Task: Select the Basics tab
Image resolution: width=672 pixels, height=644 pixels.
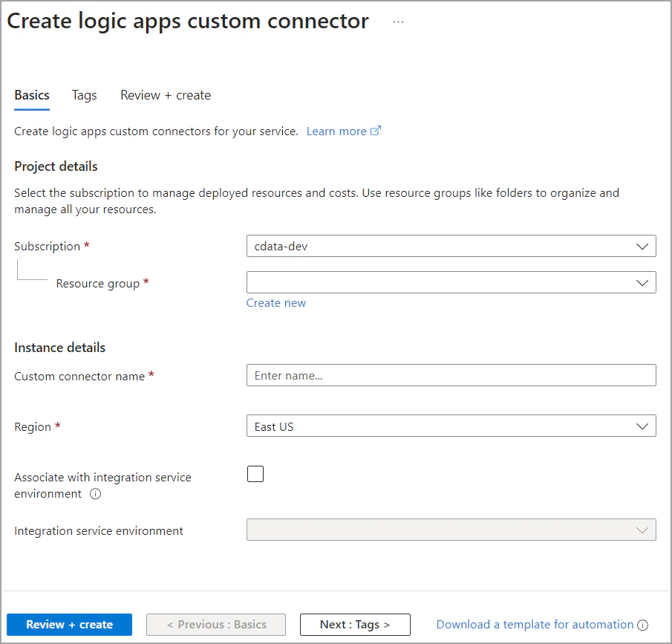Action: (x=32, y=95)
